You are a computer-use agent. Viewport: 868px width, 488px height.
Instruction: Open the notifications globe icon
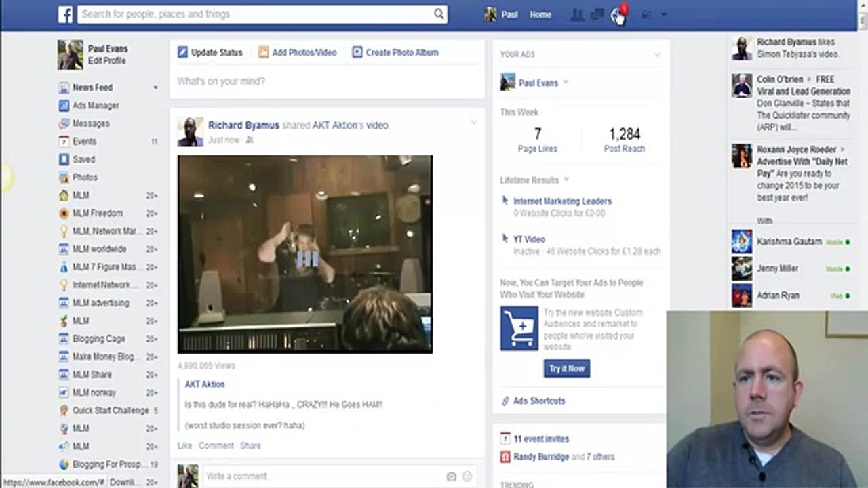pyautogui.click(x=618, y=16)
